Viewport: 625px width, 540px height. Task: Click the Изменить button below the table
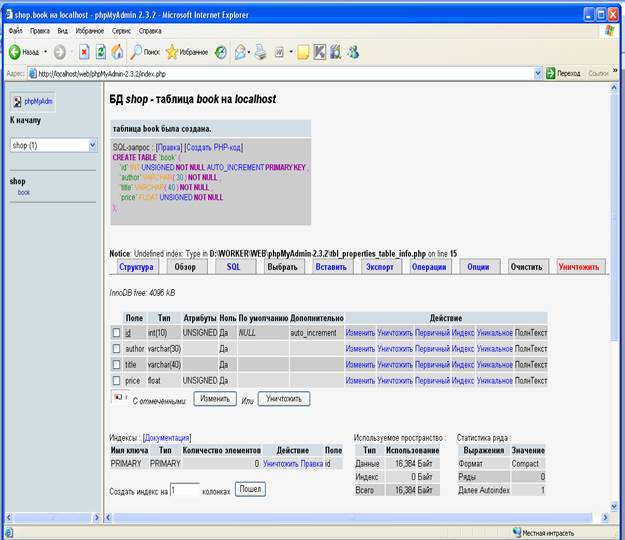215,399
